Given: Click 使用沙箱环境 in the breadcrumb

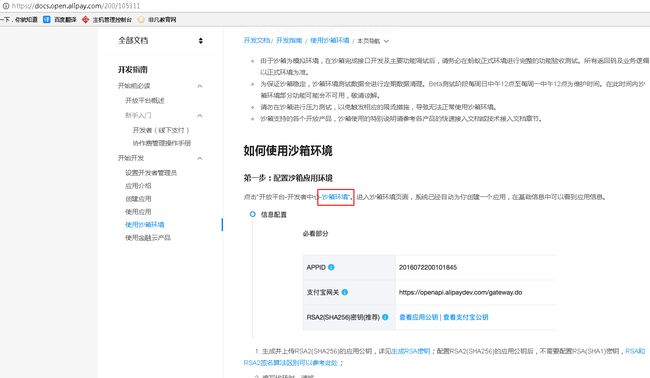Looking at the screenshot, I should click(330, 41).
